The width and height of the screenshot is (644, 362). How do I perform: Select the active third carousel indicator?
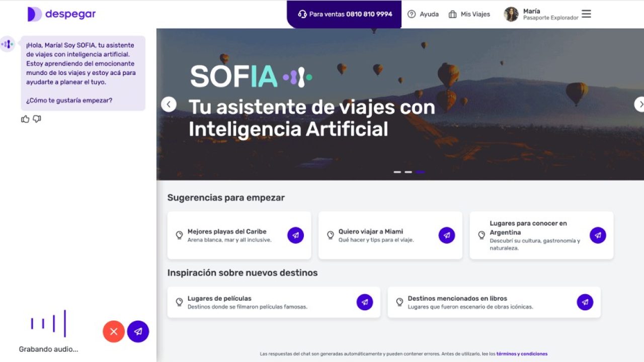pos(420,172)
